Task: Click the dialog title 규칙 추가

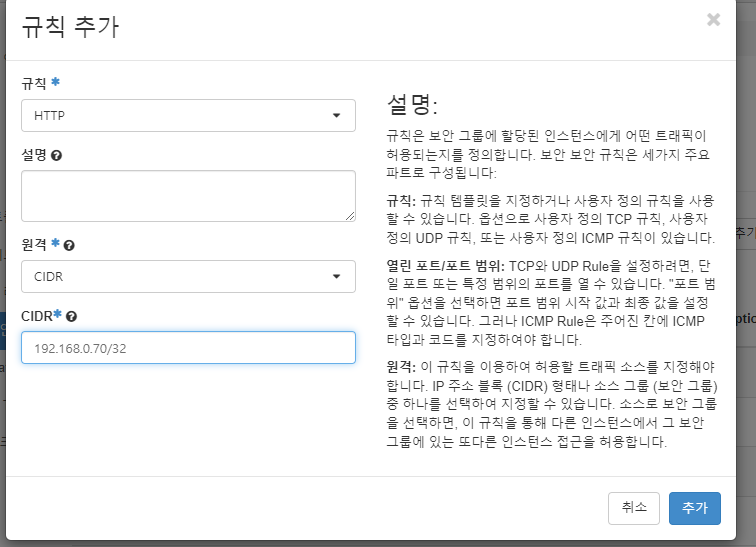Action: pyautogui.click(x=70, y=27)
